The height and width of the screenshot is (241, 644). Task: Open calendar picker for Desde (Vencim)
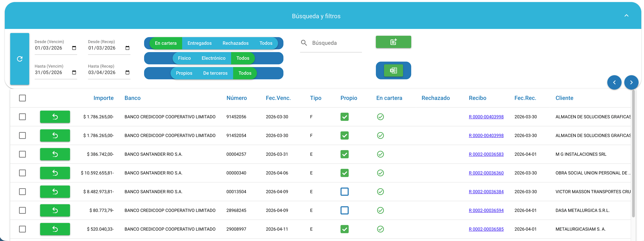tap(74, 48)
